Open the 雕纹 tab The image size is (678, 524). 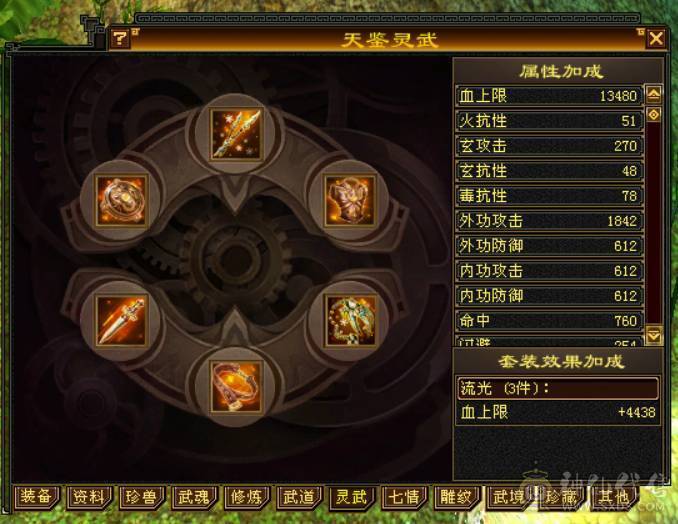(x=456, y=496)
